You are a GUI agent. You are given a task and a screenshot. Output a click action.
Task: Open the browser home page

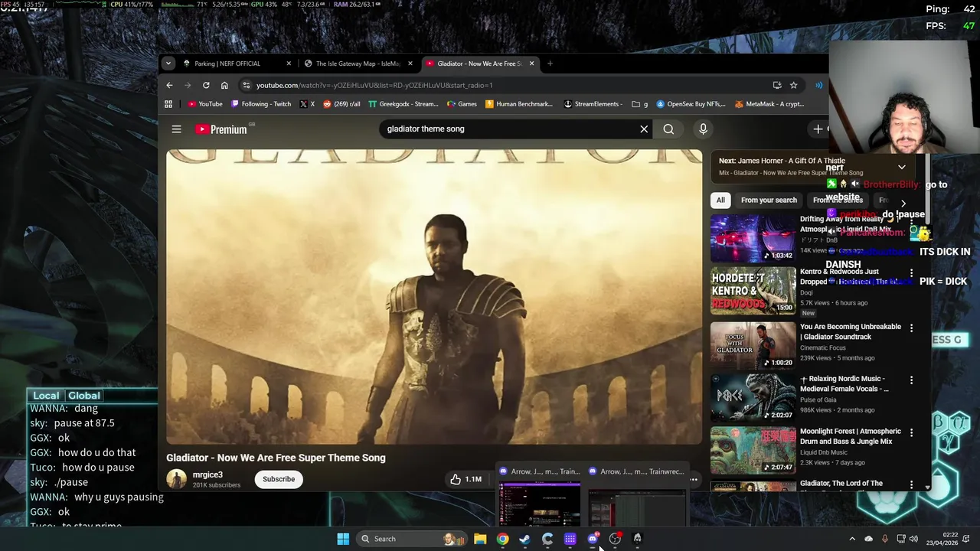click(x=224, y=85)
